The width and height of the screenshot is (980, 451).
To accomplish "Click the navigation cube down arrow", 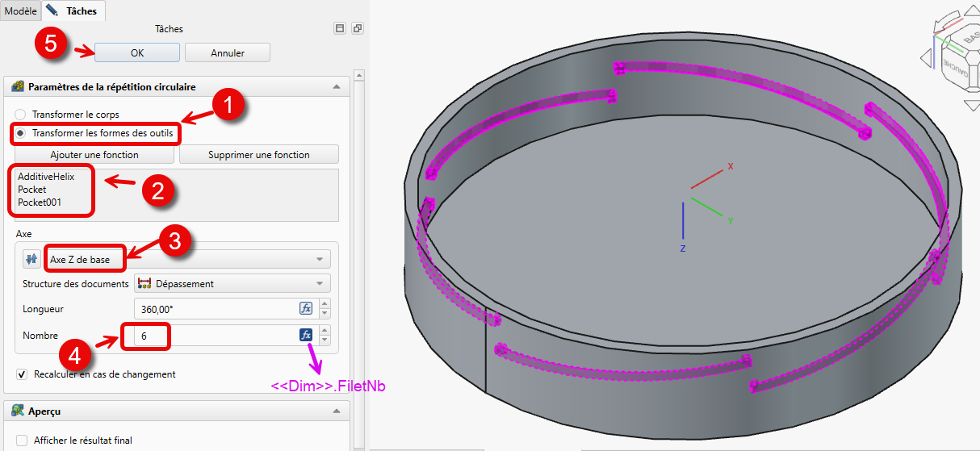I will (x=974, y=105).
